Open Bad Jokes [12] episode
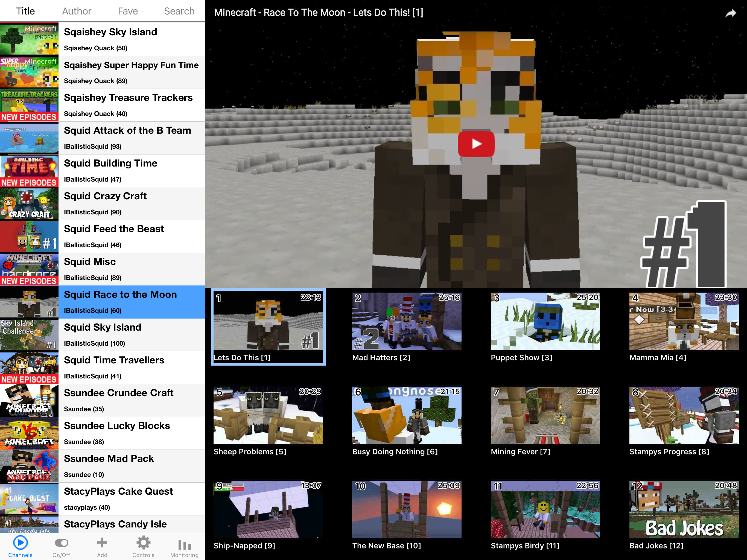The height and width of the screenshot is (560, 747). tap(684, 509)
